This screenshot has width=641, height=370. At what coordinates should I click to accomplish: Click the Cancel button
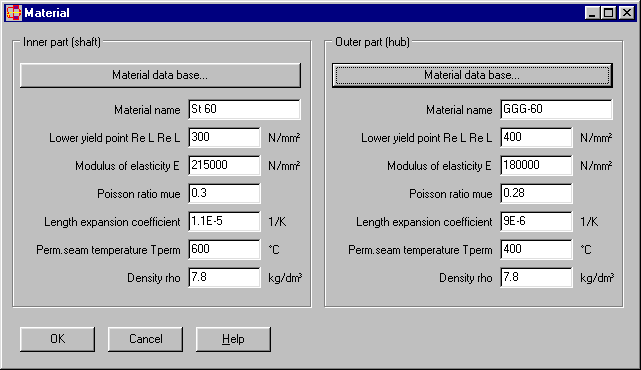(146, 339)
